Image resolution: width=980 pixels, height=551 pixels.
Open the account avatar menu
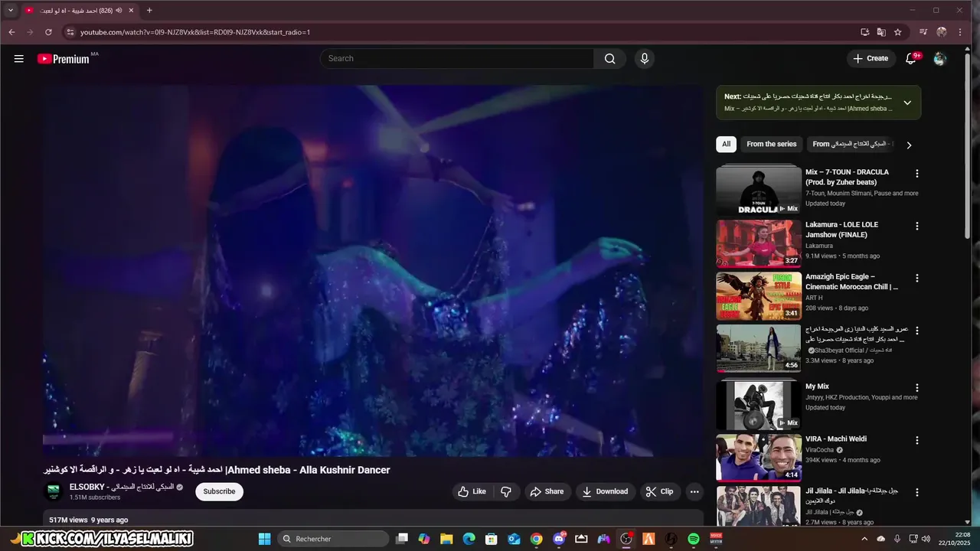940,59
